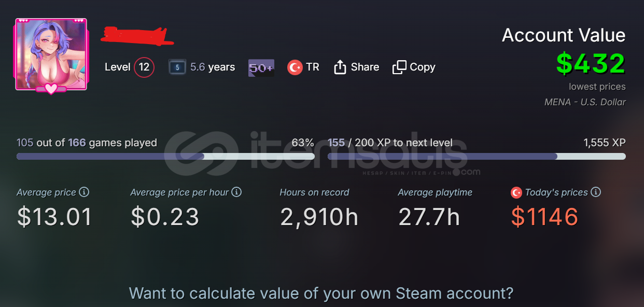Click the Copy icon
Screen dimensions: 644x307
tap(399, 67)
